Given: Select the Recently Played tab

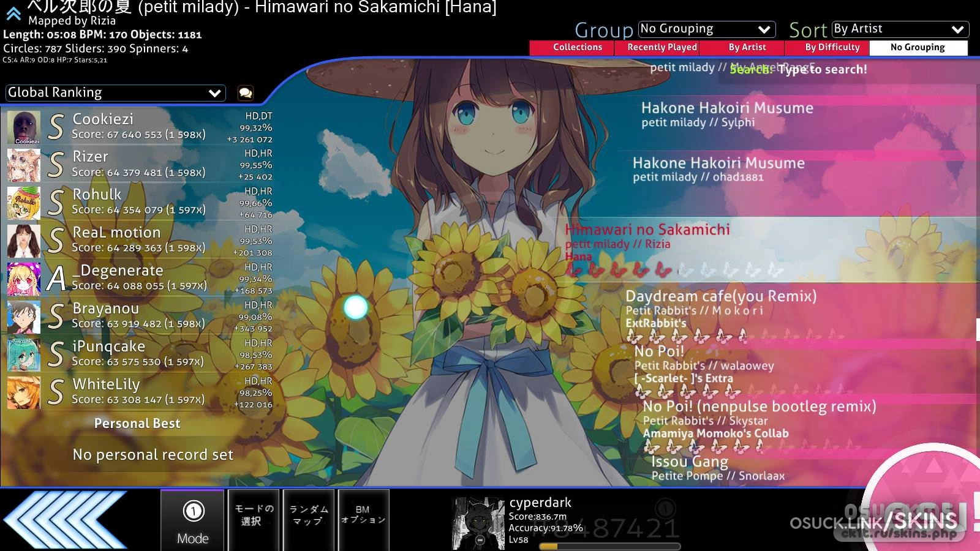Looking at the screenshot, I should tap(662, 48).
